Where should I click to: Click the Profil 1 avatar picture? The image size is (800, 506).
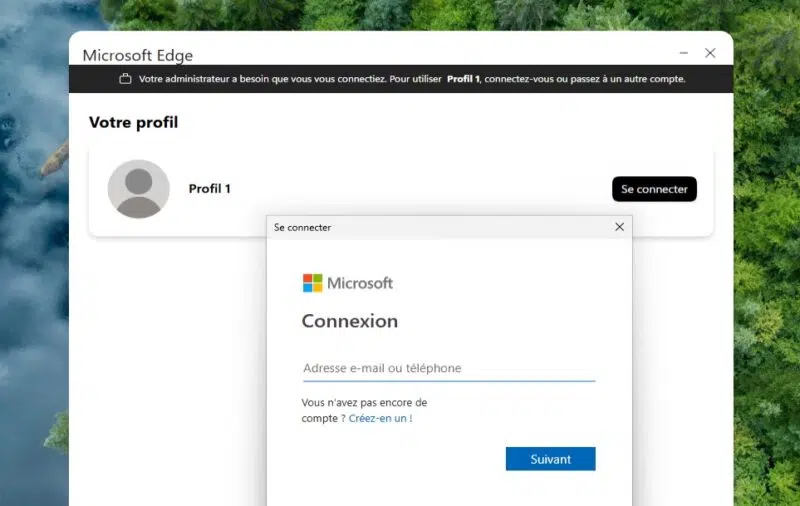(x=138, y=189)
